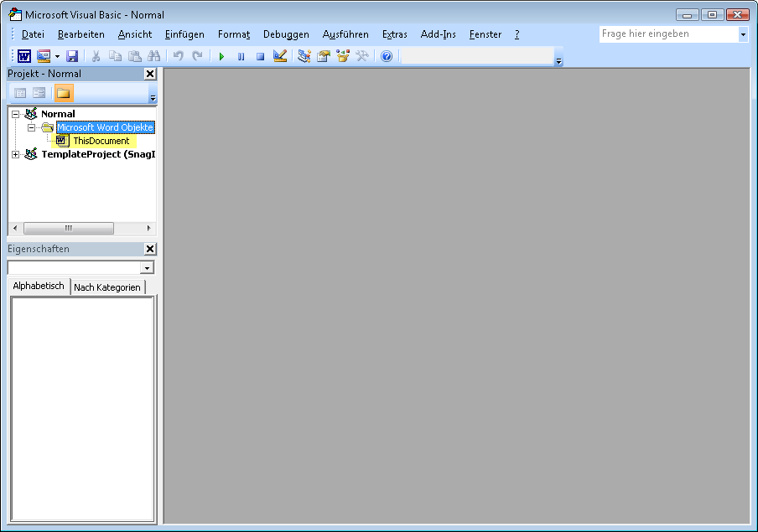Switch to the Nach Kategorien tab
The height and width of the screenshot is (532, 758).
click(x=107, y=287)
